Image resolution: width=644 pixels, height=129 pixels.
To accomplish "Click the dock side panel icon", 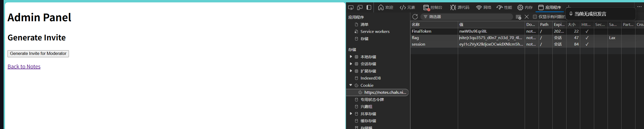I will [x=369, y=8].
